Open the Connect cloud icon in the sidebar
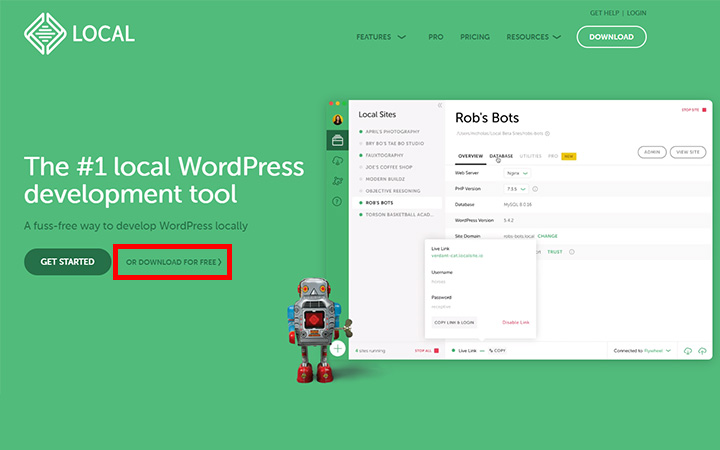 338,160
